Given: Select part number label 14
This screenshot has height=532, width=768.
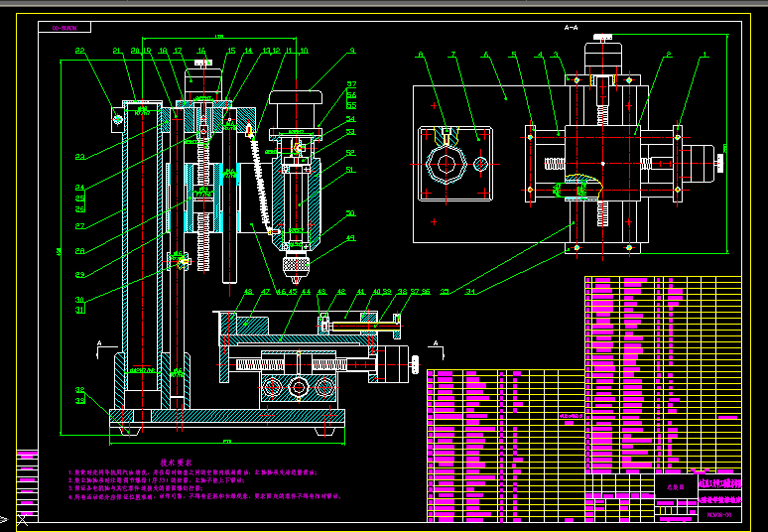Looking at the screenshot, I should [x=248, y=51].
